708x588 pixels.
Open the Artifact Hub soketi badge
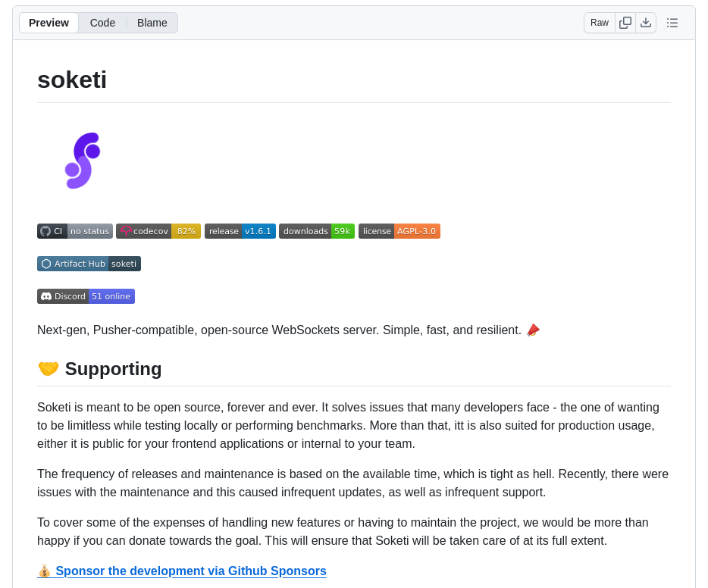89,264
